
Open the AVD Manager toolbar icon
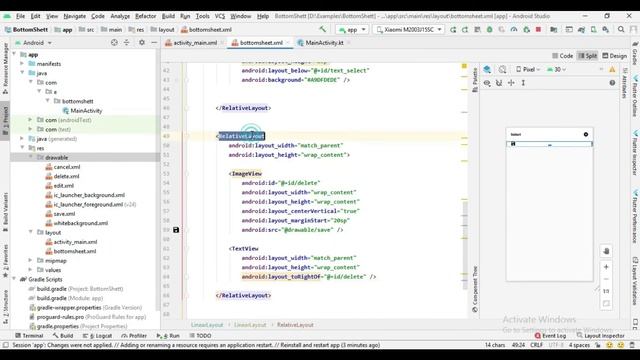coord(593,29)
